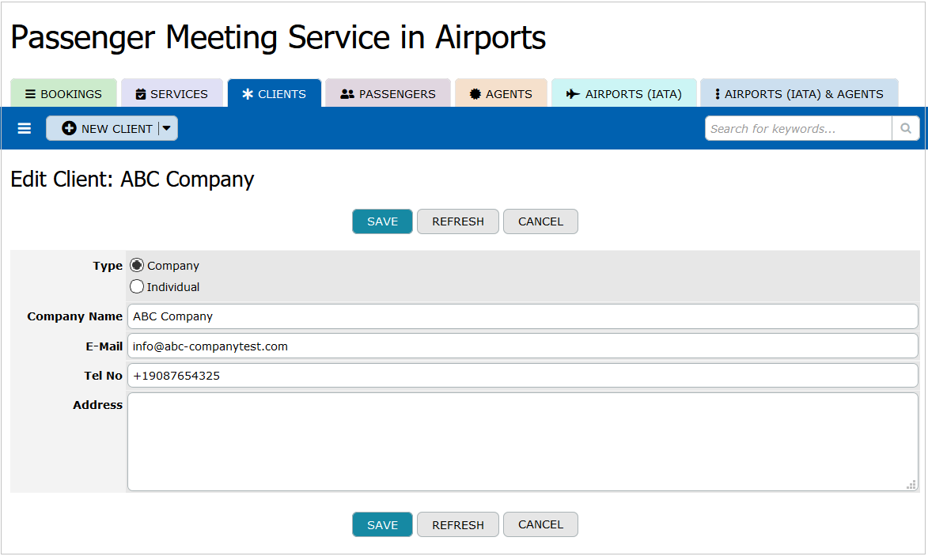928x560 pixels.
Task: Open Airports (IATA) & Agents tab
Action: pyautogui.click(x=798, y=94)
